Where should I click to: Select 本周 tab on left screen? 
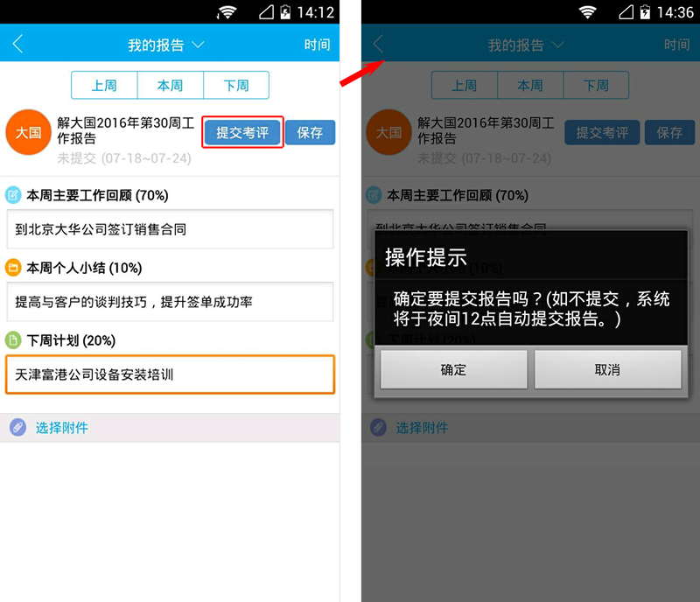(x=170, y=85)
